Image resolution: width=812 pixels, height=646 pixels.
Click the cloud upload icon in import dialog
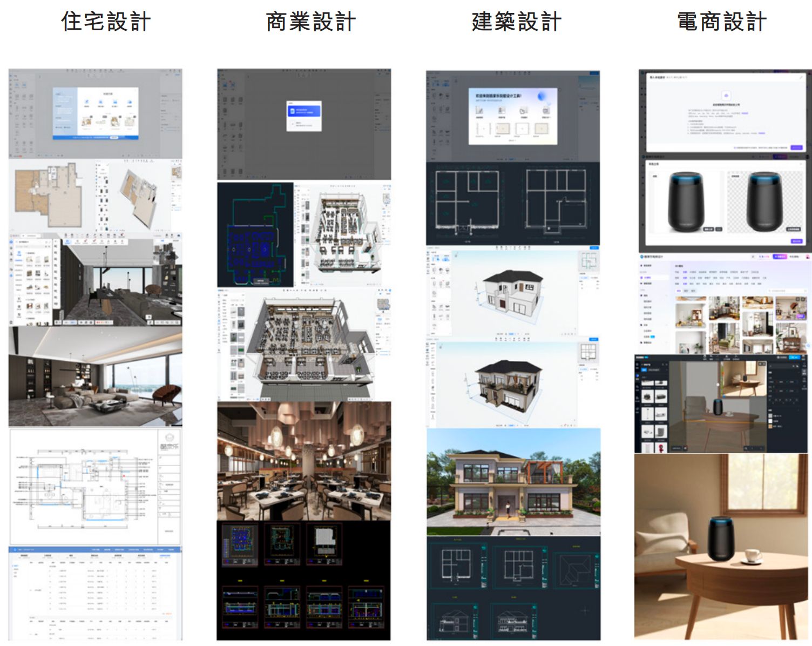726,95
